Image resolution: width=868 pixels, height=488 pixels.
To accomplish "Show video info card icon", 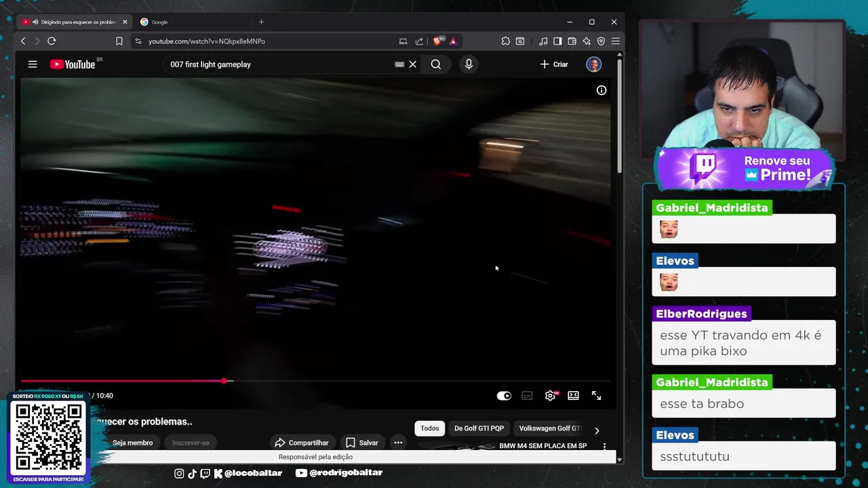I will click(x=601, y=90).
